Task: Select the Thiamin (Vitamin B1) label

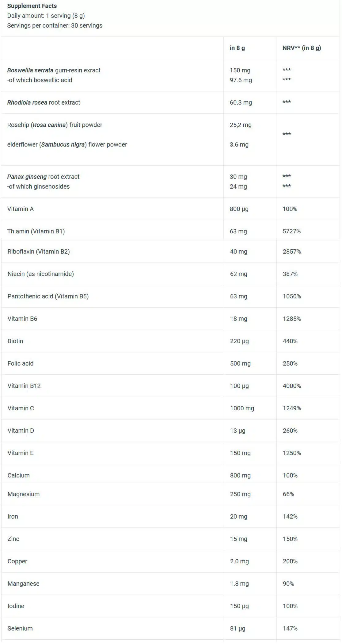Action: point(36,231)
